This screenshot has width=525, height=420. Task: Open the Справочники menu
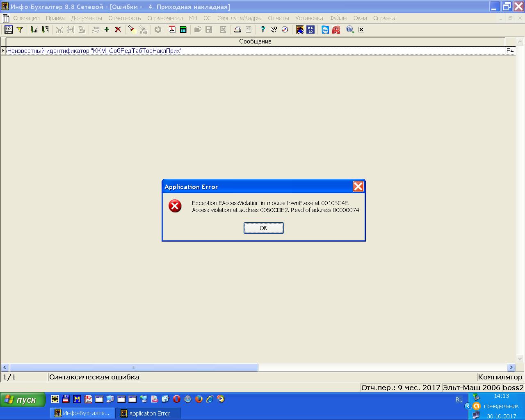coord(165,18)
